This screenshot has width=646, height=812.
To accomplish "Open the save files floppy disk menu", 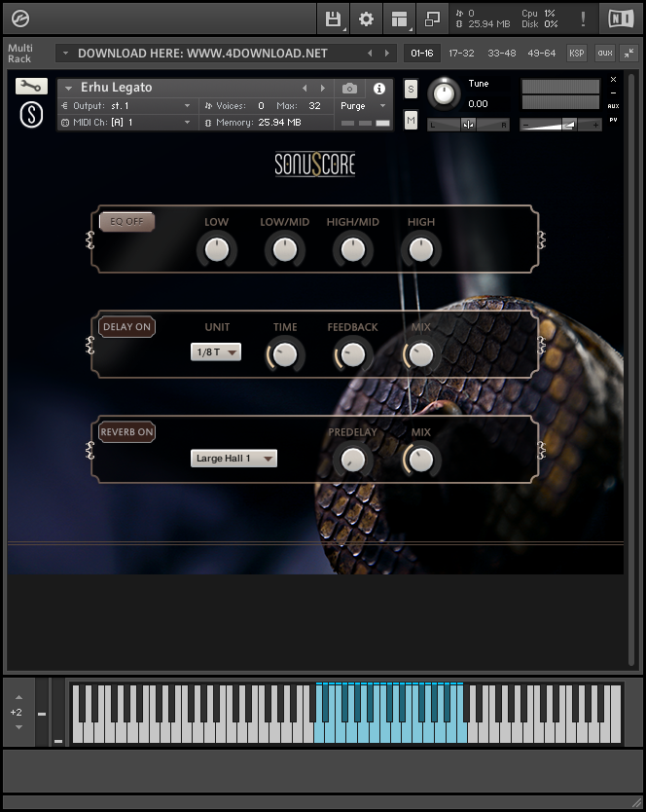I will [333, 19].
